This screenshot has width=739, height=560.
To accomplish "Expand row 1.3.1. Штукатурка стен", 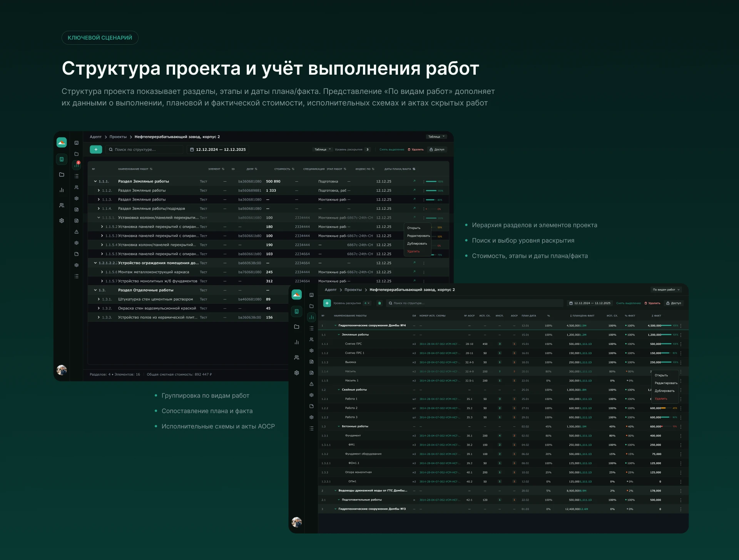I will [99, 299].
